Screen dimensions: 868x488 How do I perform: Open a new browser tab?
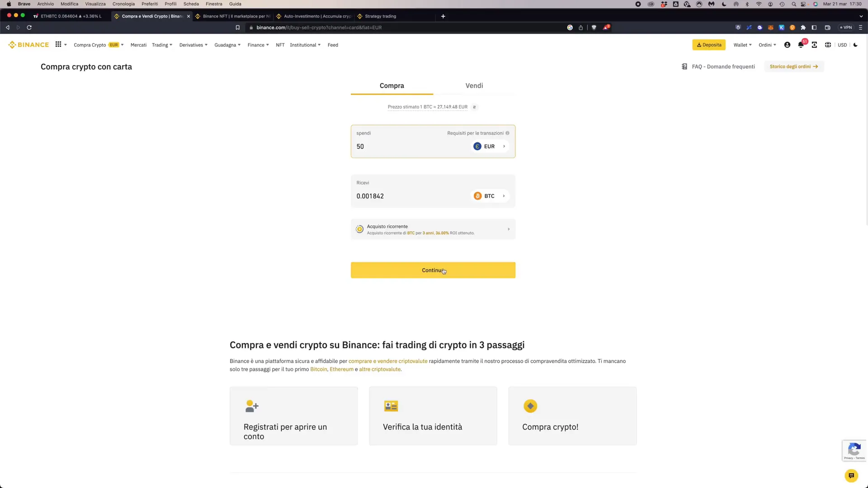[x=443, y=16]
